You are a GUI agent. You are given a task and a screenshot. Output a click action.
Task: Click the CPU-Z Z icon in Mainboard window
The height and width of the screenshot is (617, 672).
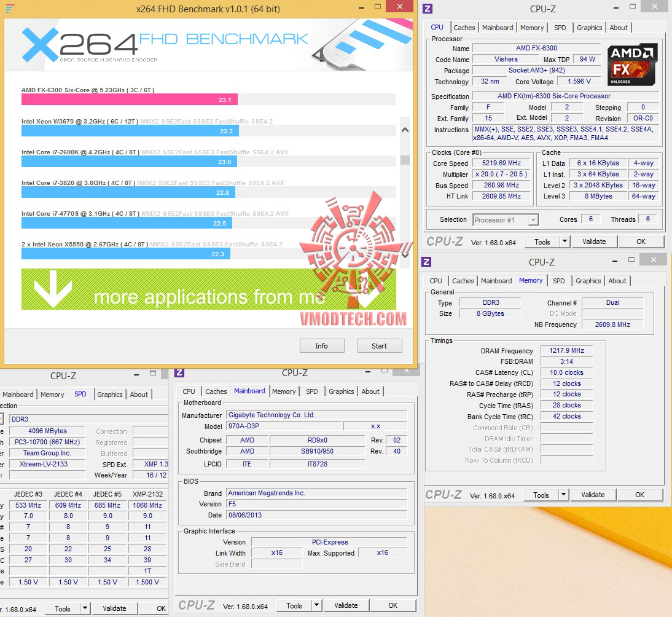coord(179,372)
